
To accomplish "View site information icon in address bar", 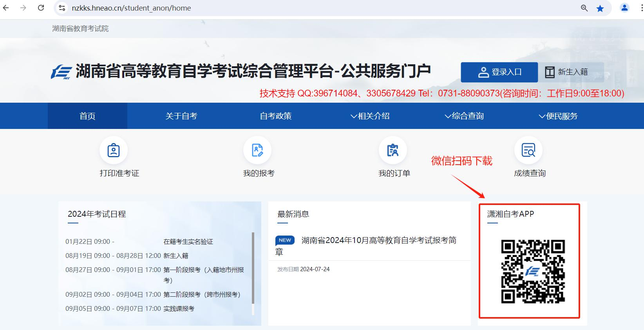I will (62, 8).
